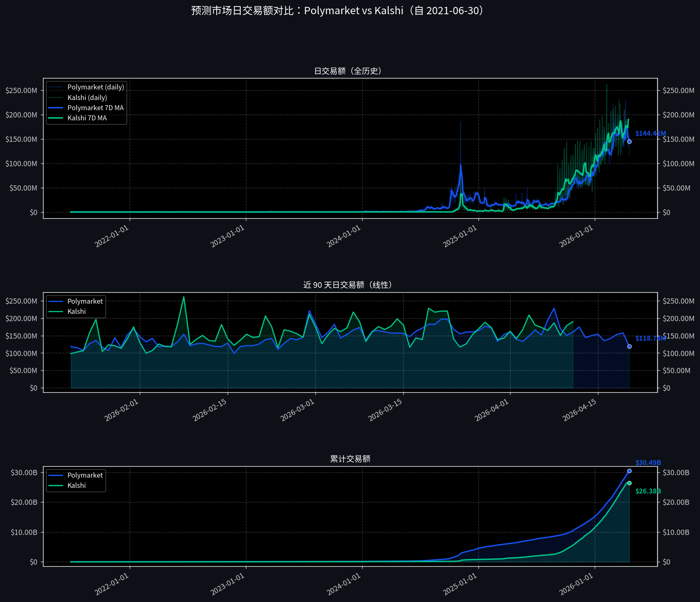Click right-axis "$20.00B" label of cumulative chart
Viewport: 700px width, 602px height.
point(676,502)
